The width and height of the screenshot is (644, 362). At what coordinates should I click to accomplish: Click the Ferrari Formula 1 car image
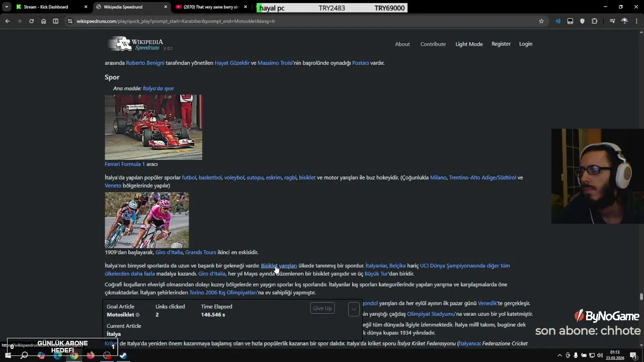pos(153,127)
